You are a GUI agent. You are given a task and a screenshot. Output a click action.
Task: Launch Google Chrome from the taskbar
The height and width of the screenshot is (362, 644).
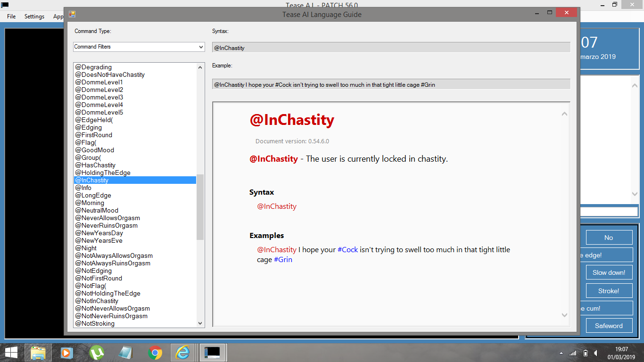[155, 353]
